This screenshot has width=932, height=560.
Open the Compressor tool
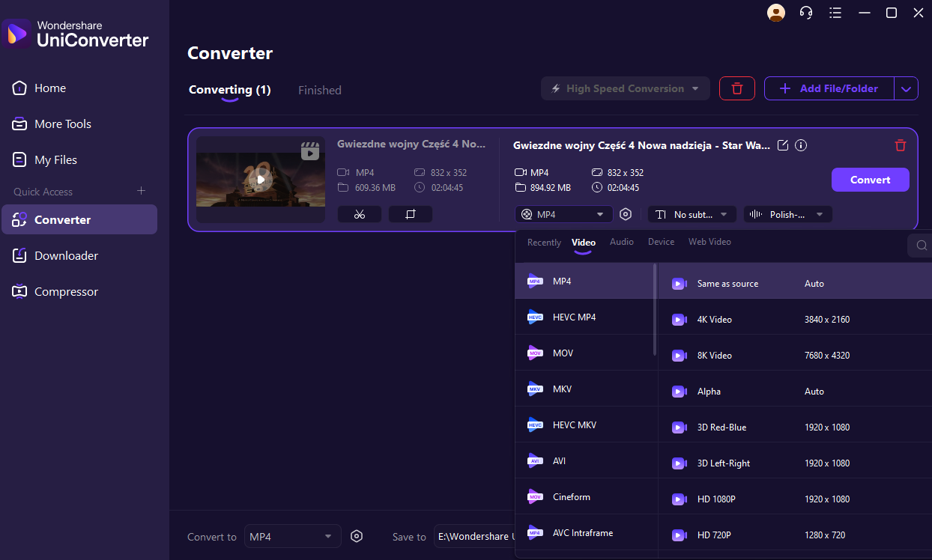coord(79,292)
